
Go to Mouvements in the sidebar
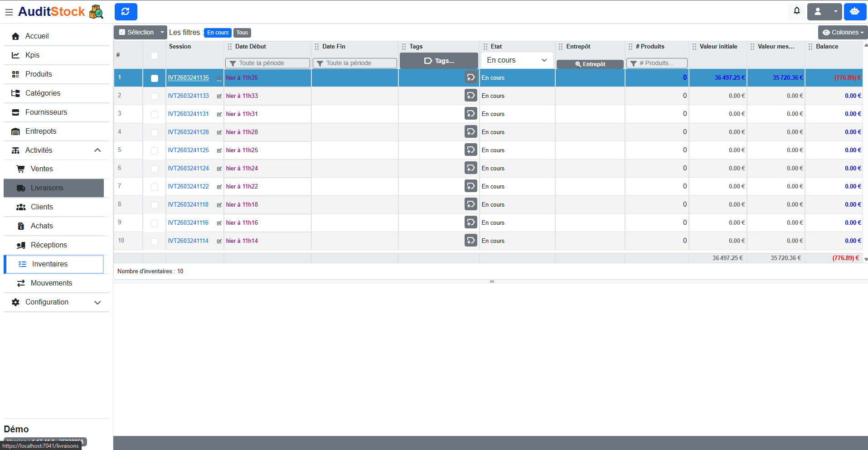pyautogui.click(x=51, y=283)
